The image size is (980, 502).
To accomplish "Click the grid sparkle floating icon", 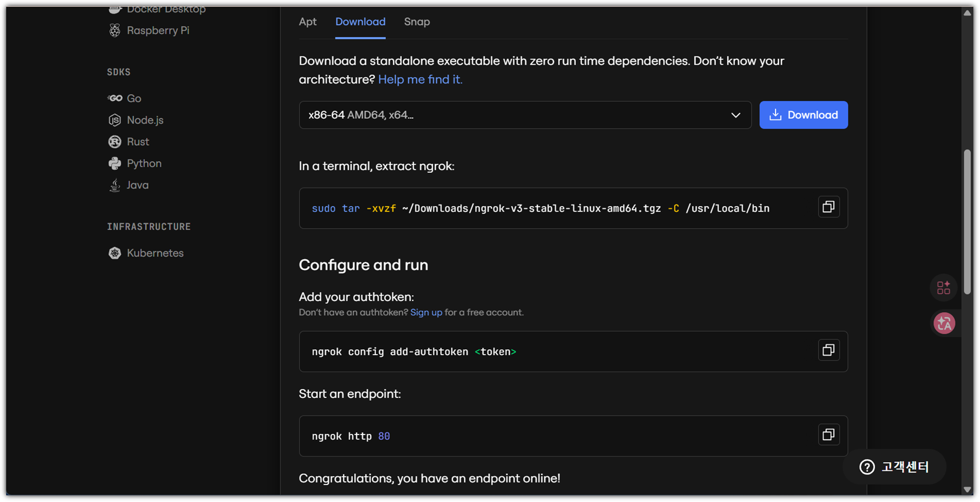I will 944,287.
